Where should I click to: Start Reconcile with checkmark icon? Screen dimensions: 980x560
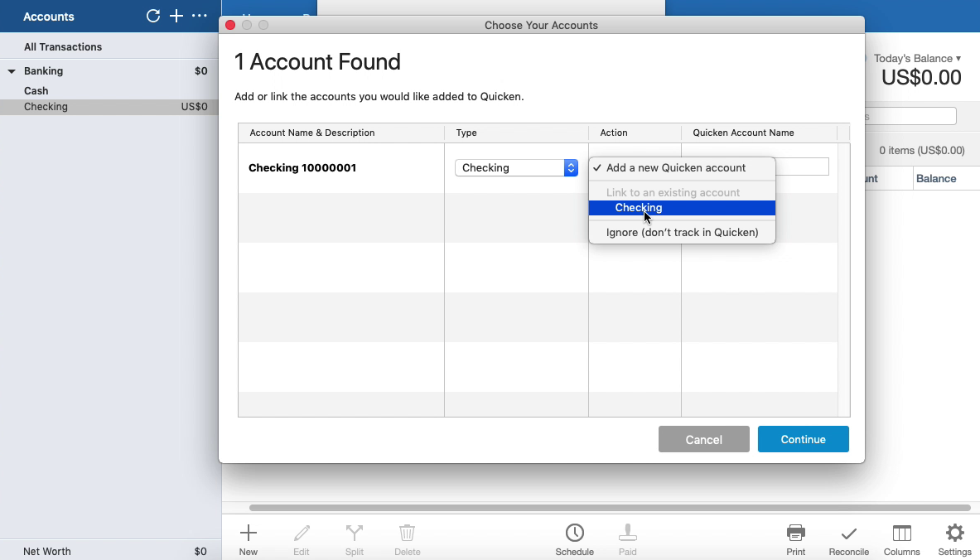point(849,540)
